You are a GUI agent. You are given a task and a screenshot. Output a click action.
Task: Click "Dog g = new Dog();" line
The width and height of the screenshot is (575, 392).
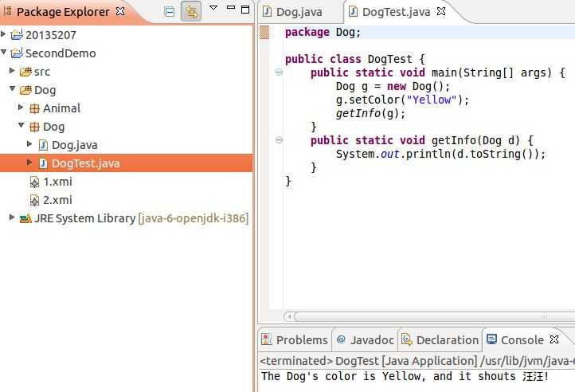[x=393, y=86]
